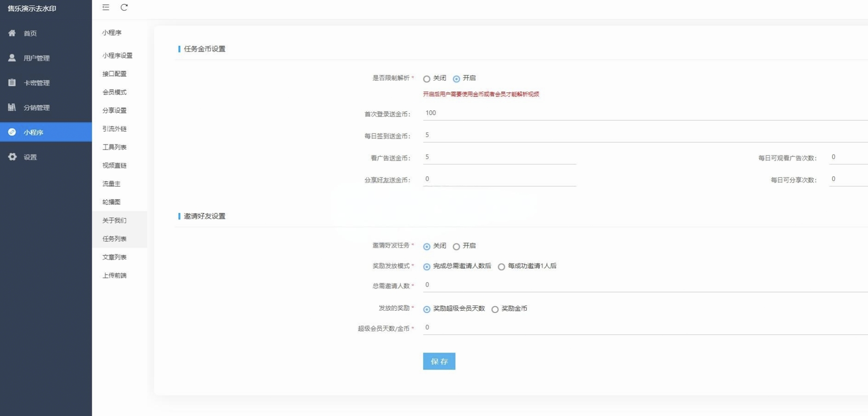
Task: Click the 分享好友送金币 input field
Action: tap(499, 179)
